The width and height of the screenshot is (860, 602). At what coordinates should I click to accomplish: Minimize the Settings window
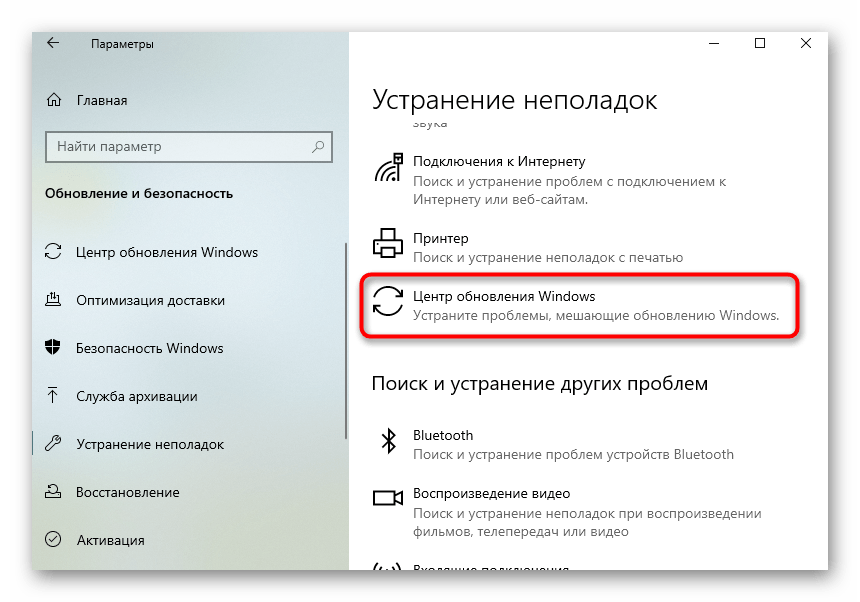714,43
